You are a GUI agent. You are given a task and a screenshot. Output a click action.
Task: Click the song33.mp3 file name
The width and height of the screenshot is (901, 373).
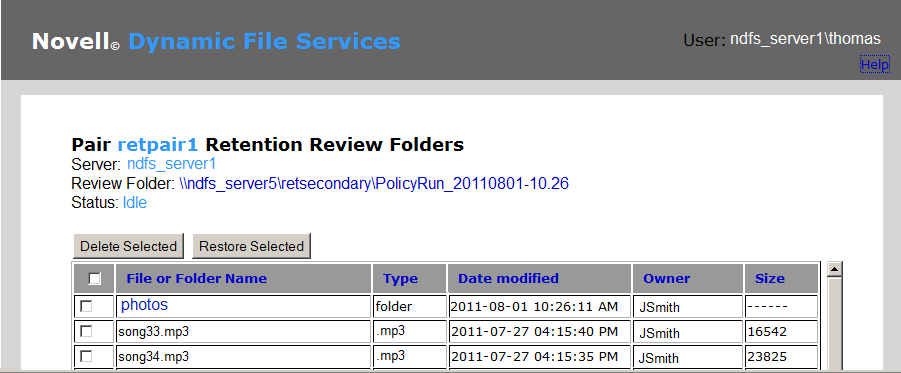tap(153, 332)
